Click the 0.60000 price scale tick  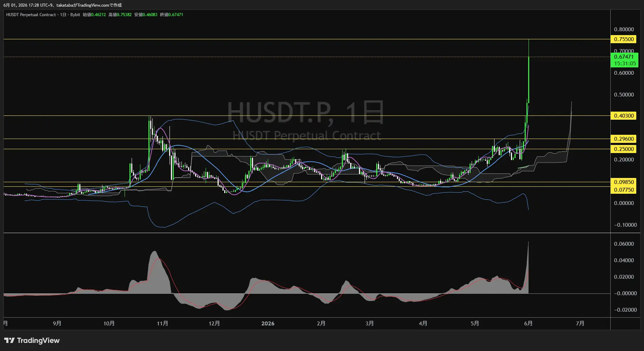click(624, 73)
